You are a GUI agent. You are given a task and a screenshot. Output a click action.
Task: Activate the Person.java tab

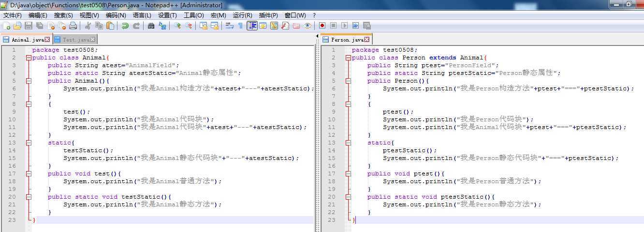pos(346,40)
